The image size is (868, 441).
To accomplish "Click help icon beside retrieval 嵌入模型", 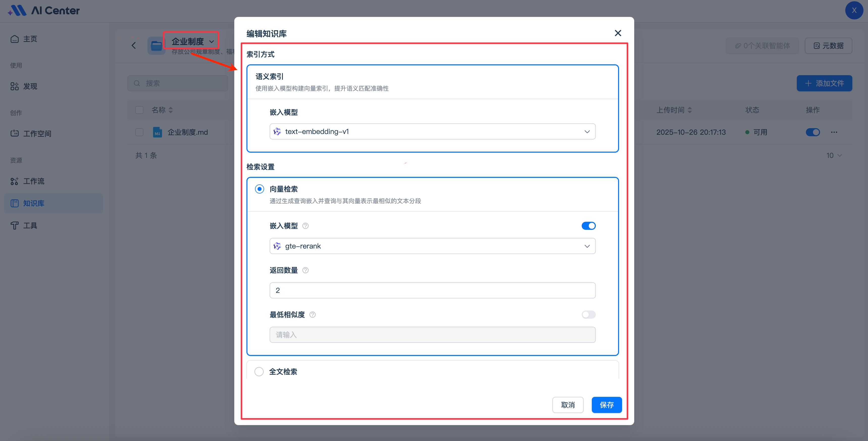I will pos(305,226).
